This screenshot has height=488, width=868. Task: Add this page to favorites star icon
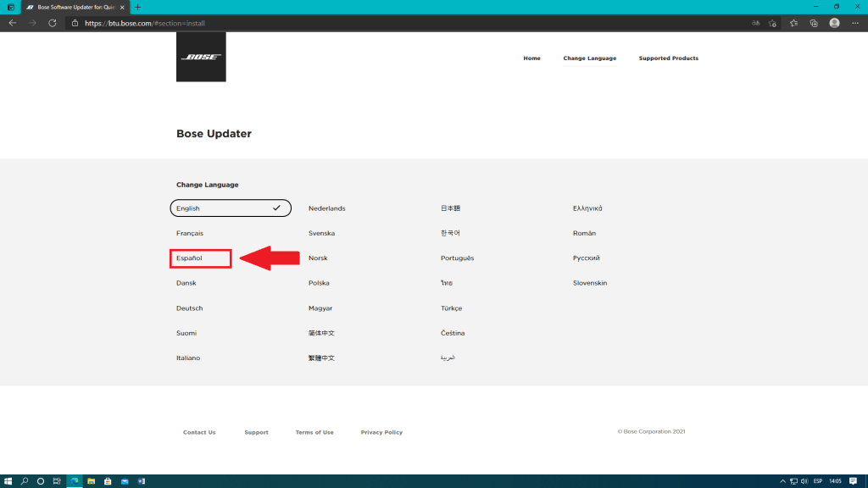[772, 23]
